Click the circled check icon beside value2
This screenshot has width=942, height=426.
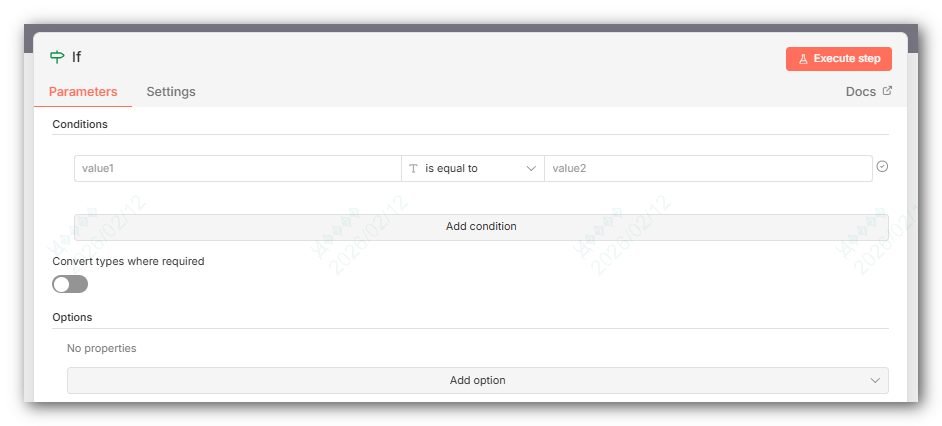coord(882,167)
